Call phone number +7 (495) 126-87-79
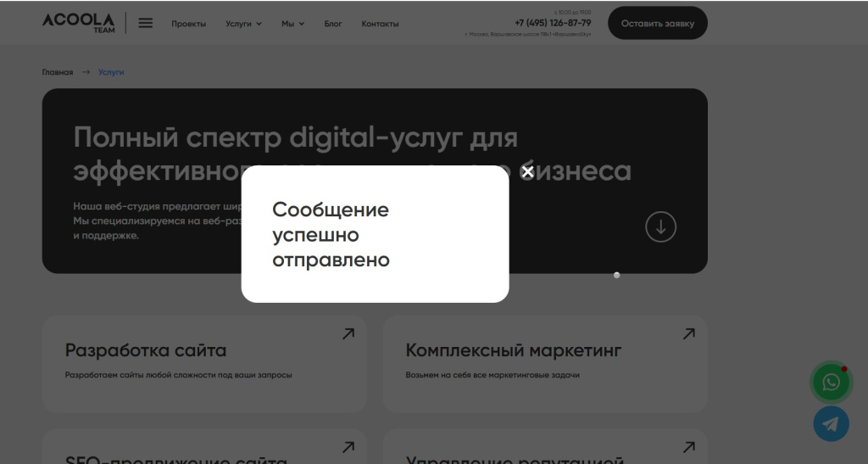The image size is (868, 464). click(553, 23)
